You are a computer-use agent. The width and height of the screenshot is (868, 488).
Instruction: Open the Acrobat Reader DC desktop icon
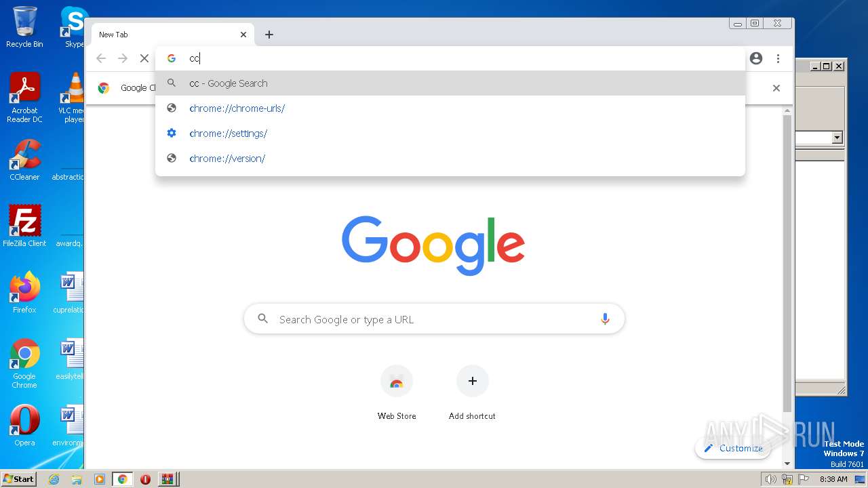pyautogui.click(x=24, y=98)
